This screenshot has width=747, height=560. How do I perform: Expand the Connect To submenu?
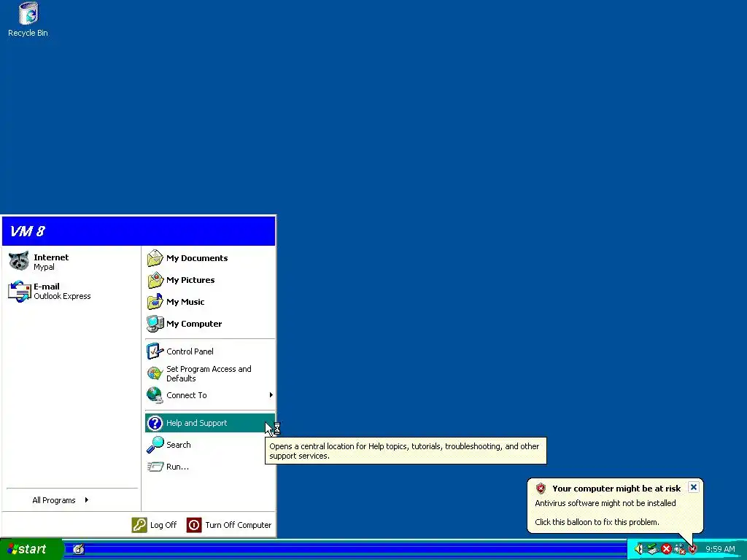[209, 395]
